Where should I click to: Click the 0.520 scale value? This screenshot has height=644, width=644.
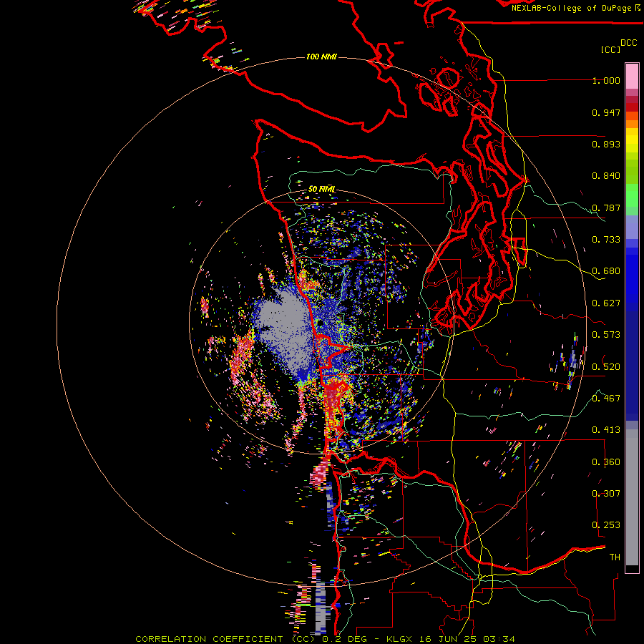coord(606,366)
